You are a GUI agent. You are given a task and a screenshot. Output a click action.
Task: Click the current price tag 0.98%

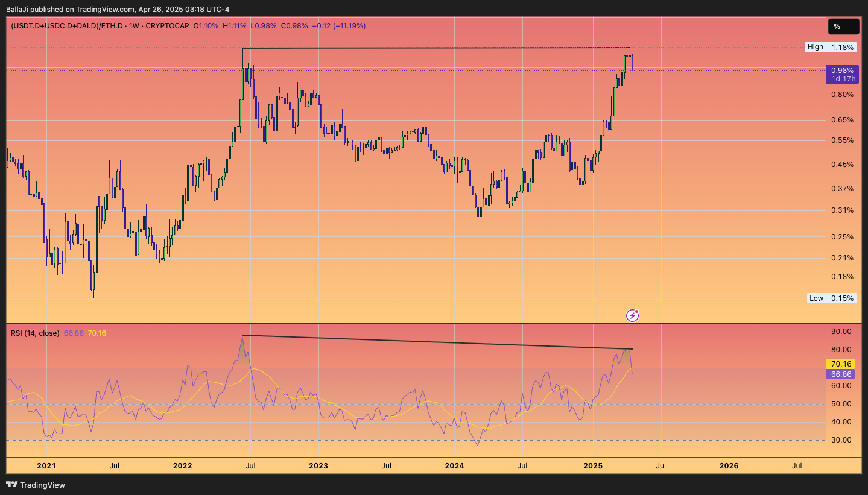coord(843,74)
